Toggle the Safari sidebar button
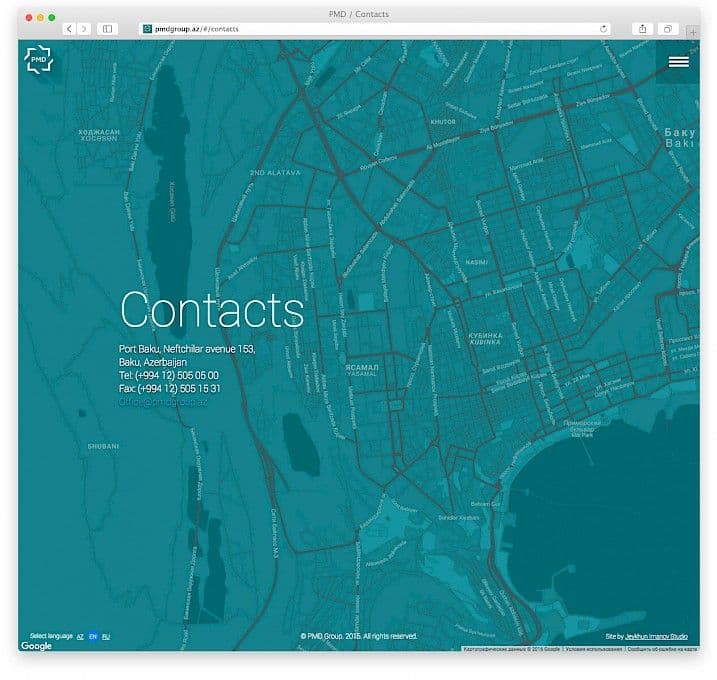The image size is (717, 680). coord(107,29)
